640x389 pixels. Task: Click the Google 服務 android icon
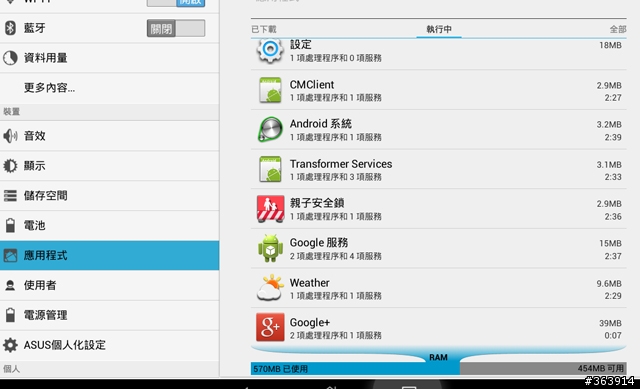tap(270, 248)
